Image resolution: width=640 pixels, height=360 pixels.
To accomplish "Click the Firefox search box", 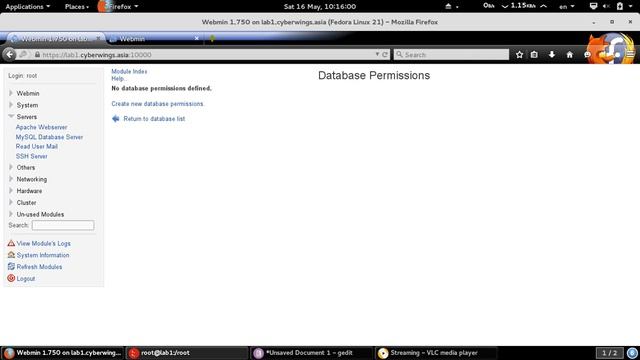I will tap(451, 55).
